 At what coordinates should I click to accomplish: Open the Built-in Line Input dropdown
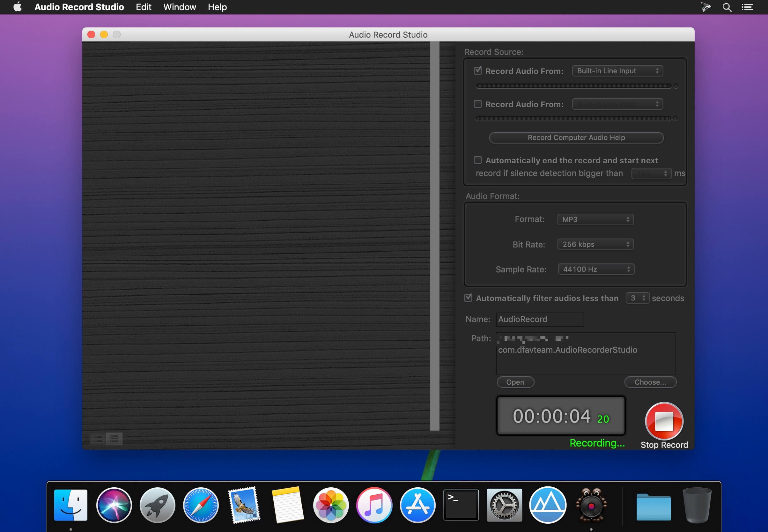[617, 71]
